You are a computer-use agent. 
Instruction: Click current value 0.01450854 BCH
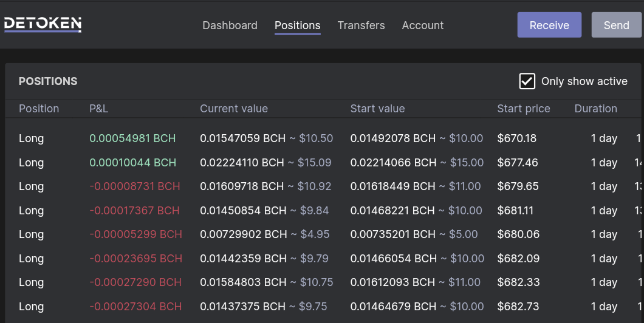tap(243, 211)
